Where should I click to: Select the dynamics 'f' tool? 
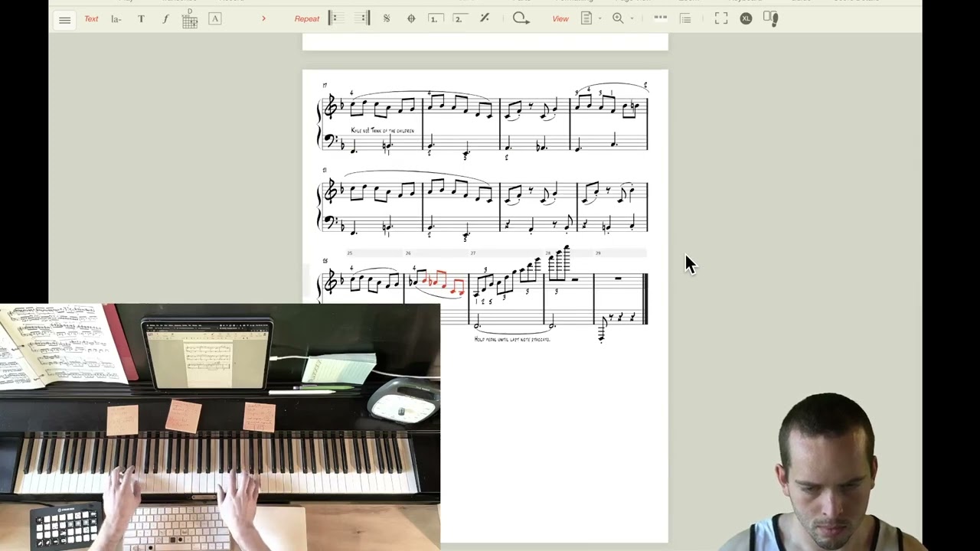tap(165, 19)
